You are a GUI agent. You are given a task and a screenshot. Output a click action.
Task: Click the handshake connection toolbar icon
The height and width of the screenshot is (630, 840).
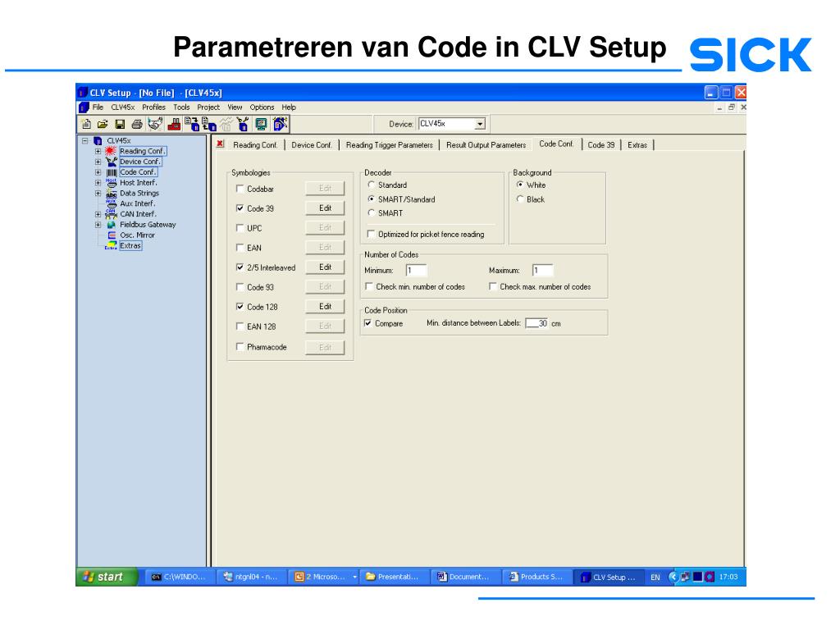click(x=155, y=125)
